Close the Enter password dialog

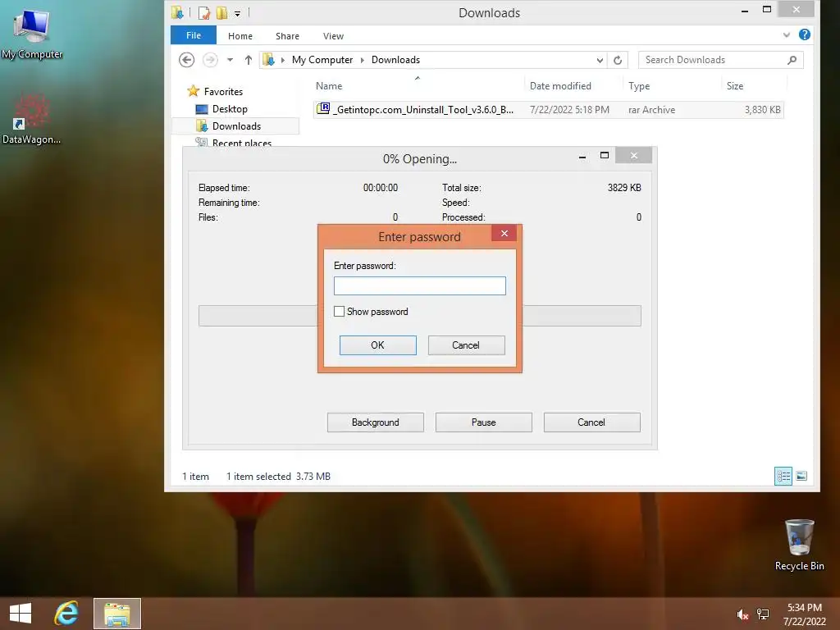tap(504, 233)
